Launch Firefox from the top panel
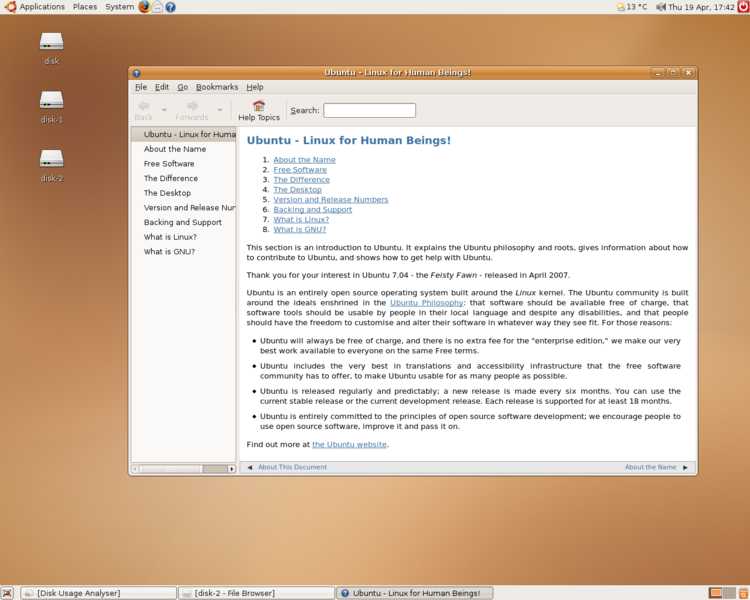Viewport: 750px width, 600px height. [144, 7]
